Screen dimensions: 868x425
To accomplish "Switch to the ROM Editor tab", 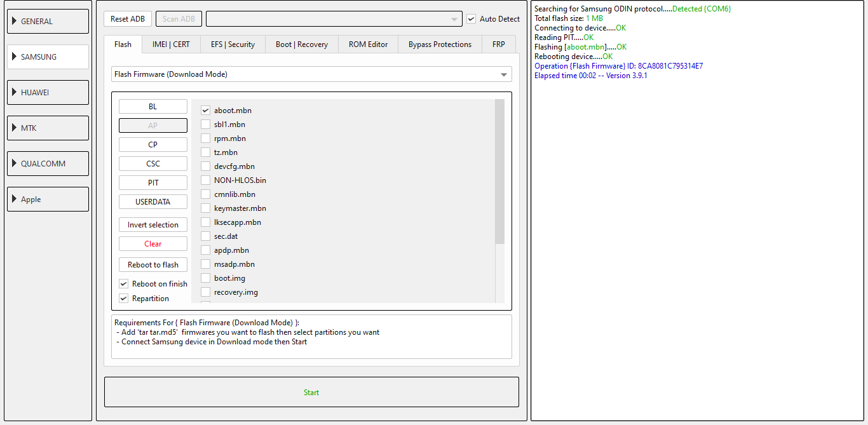I will (369, 44).
